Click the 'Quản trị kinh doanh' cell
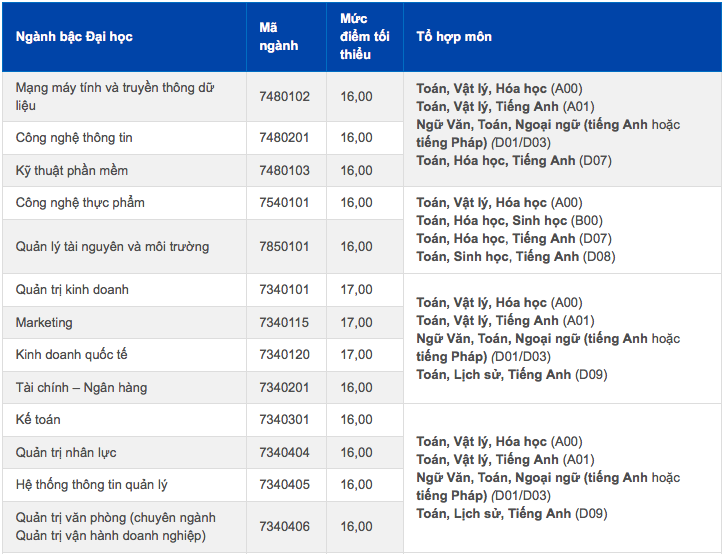Image resolution: width=724 pixels, height=554 pixels. point(72,290)
